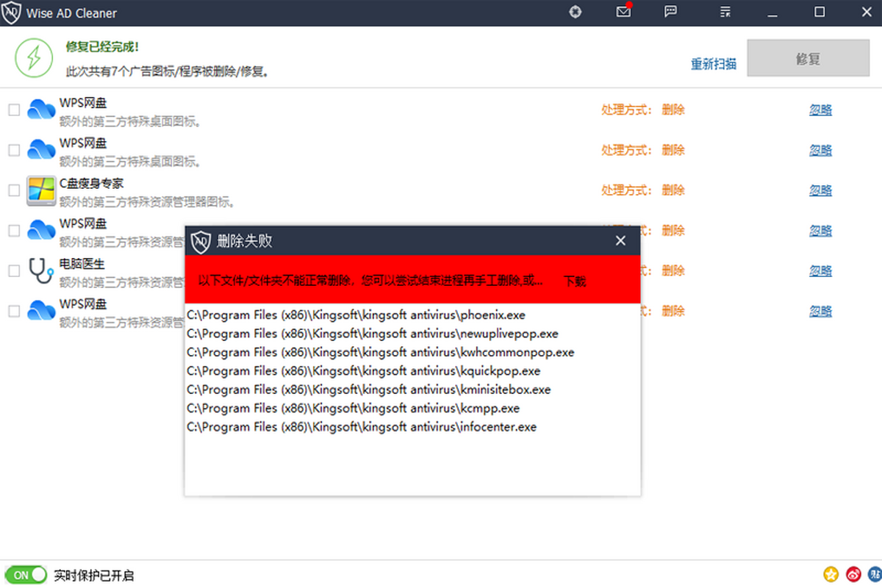The image size is (882, 588).
Task: Open the mail notification icon
Action: 623,12
